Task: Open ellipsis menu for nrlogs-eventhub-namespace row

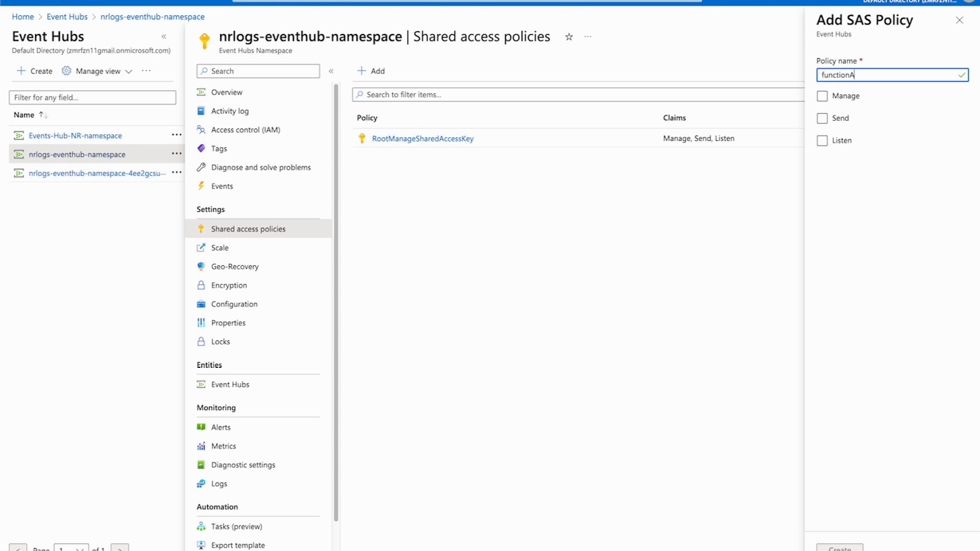Action: pos(177,154)
